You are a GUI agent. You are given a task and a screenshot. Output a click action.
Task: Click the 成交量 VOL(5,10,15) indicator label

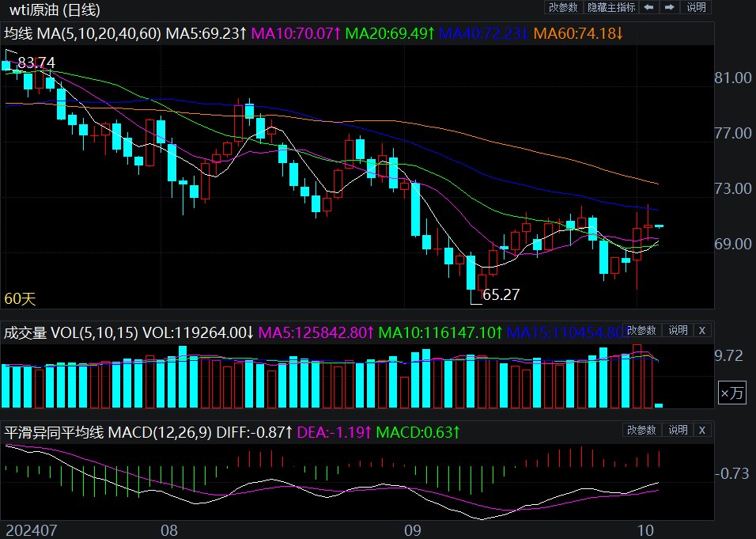tap(70, 332)
